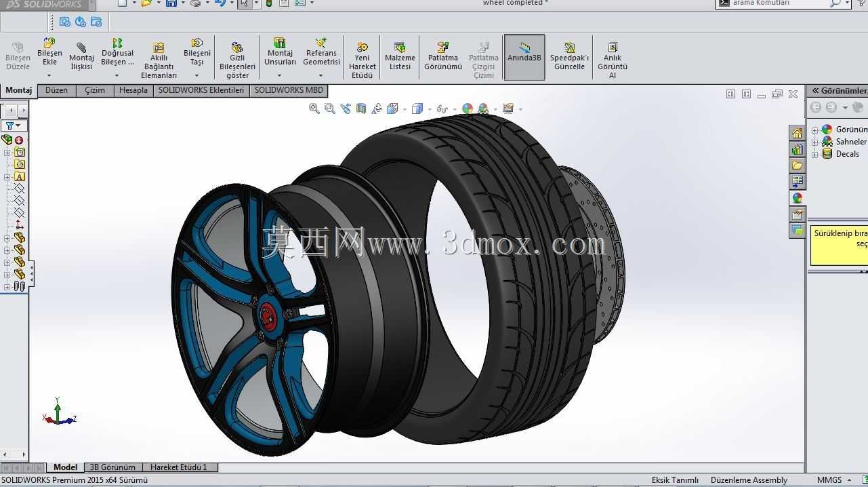Open File Explorer folder icon on task pane
868x487 pixels.
797,165
